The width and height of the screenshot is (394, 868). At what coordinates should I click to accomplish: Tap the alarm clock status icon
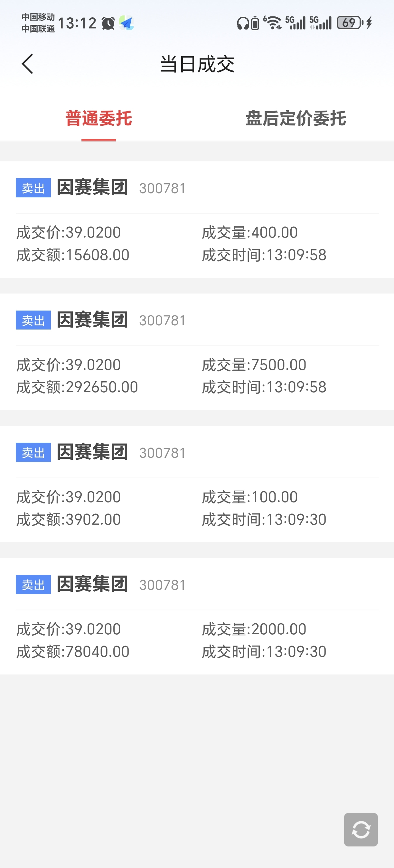[108, 23]
